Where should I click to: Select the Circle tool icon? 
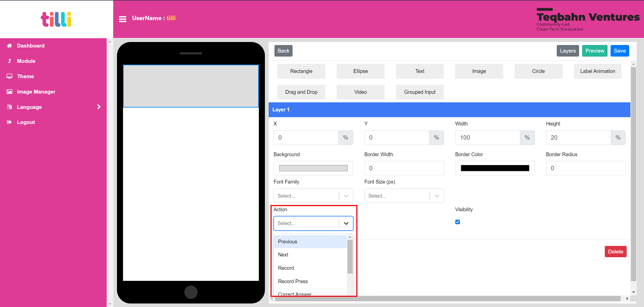click(x=538, y=71)
